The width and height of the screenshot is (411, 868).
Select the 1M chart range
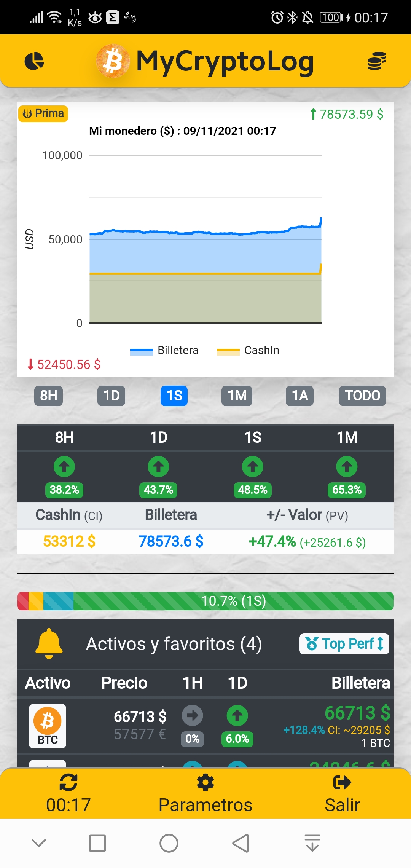(237, 396)
